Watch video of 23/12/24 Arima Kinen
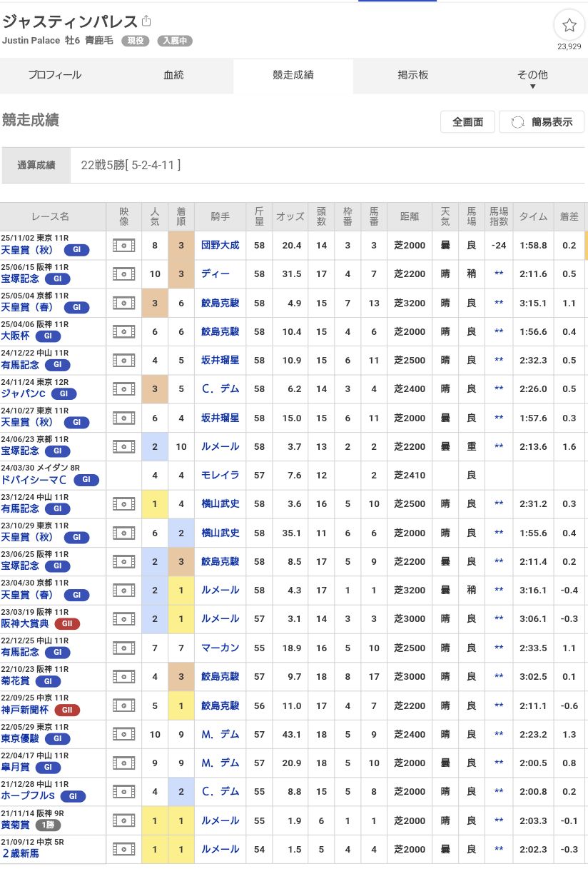 click(x=124, y=504)
